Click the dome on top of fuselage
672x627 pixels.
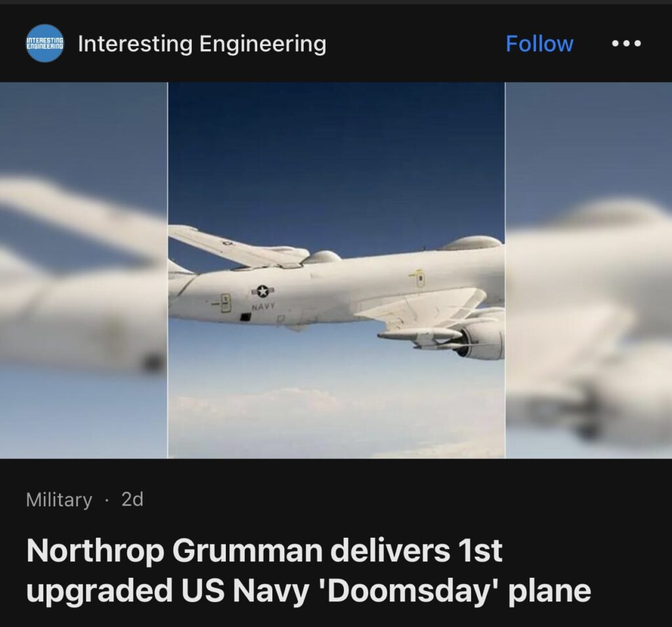point(471,243)
